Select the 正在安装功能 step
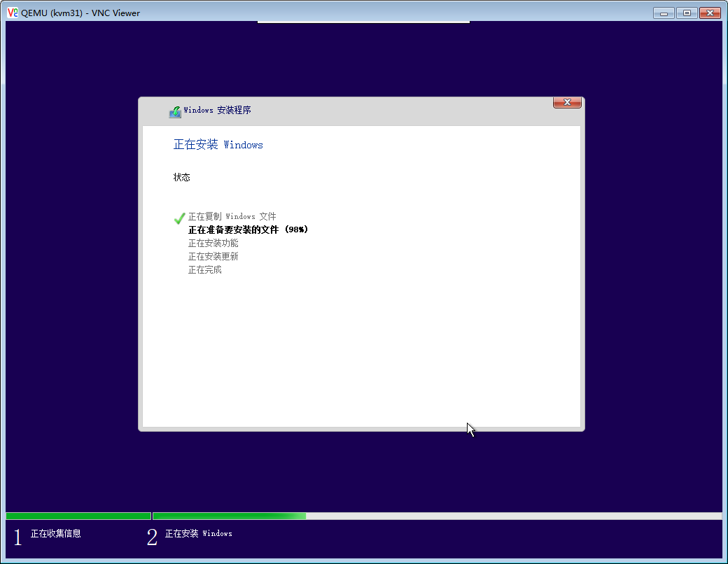Viewport: 728px width, 564px height. click(x=213, y=244)
